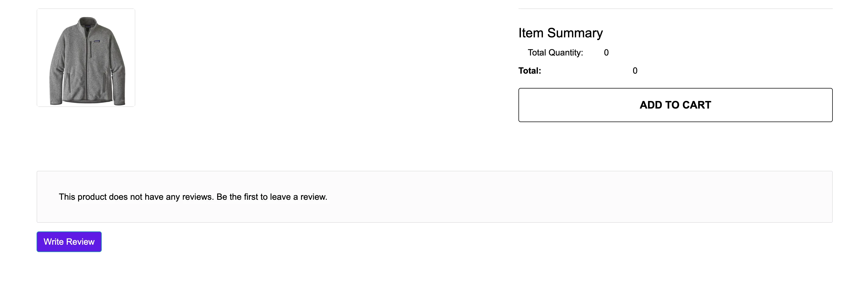Select the Total amount value zero
Viewport: 868px width, 291px height.
click(x=635, y=71)
